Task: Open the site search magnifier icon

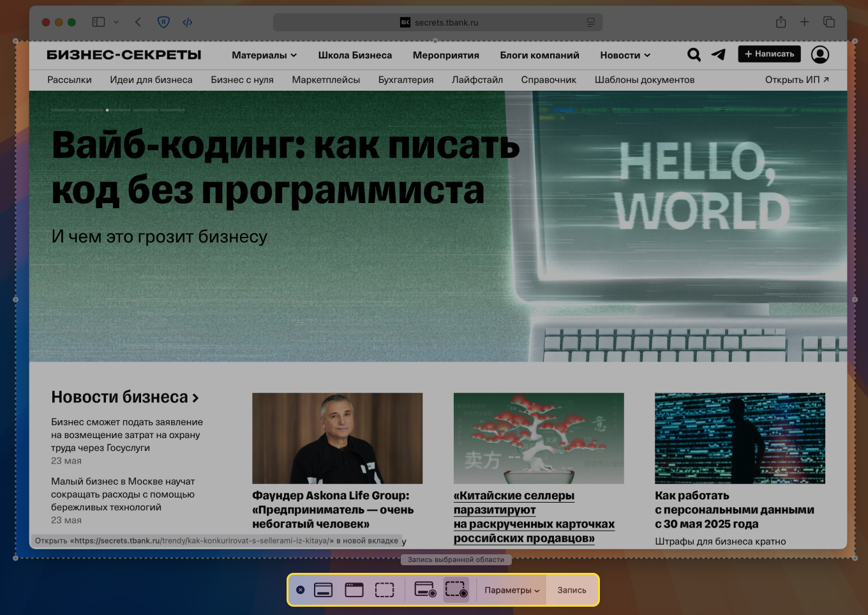Action: pos(694,55)
